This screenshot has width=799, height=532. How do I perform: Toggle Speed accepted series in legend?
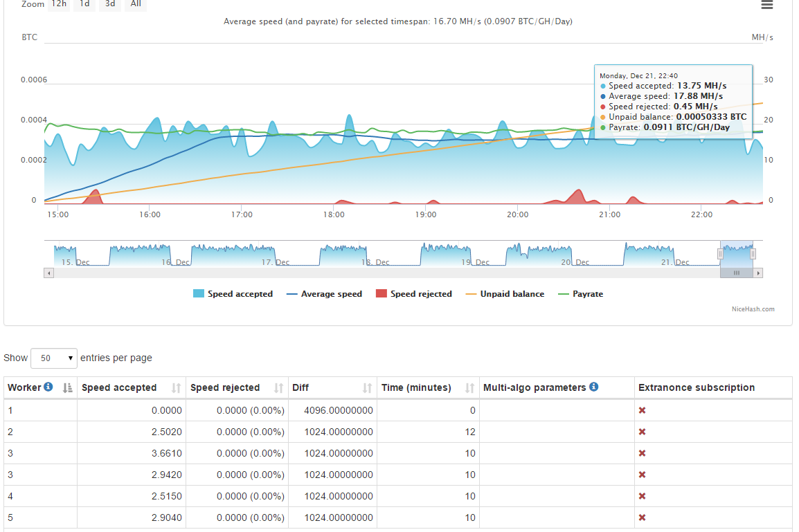[233, 294]
